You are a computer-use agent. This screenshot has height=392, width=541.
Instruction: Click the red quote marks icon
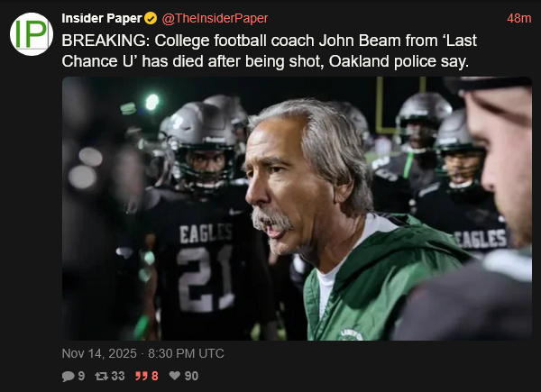[x=141, y=377]
